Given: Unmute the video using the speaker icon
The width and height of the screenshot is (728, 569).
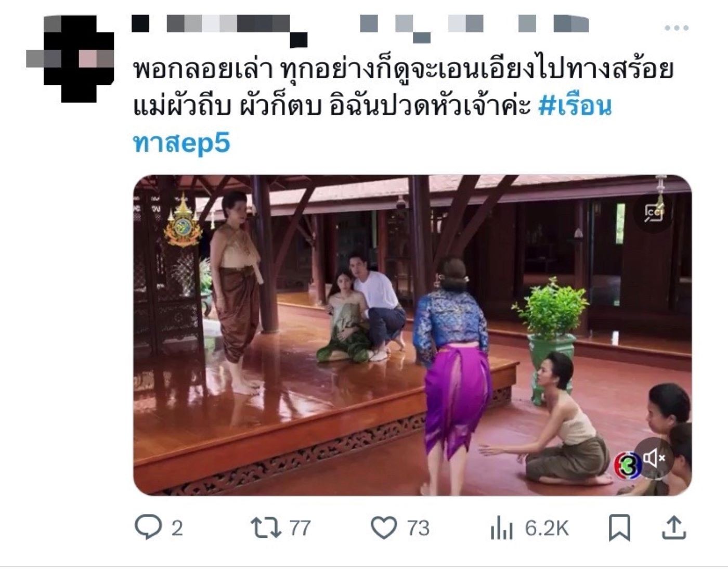Looking at the screenshot, I should pos(654,458).
